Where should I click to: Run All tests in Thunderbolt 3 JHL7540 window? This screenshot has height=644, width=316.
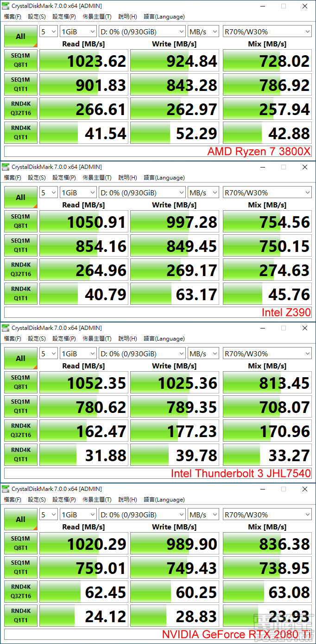(x=20, y=358)
